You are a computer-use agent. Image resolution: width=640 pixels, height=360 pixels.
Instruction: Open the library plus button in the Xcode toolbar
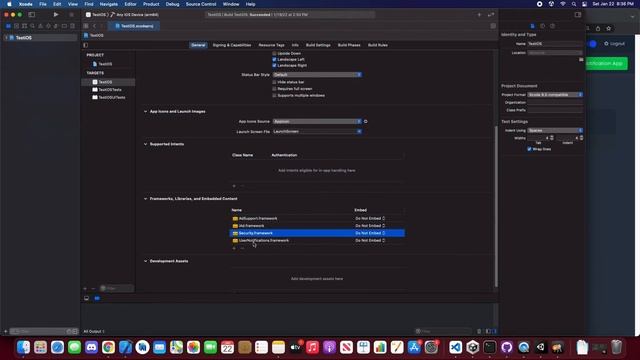479,15
